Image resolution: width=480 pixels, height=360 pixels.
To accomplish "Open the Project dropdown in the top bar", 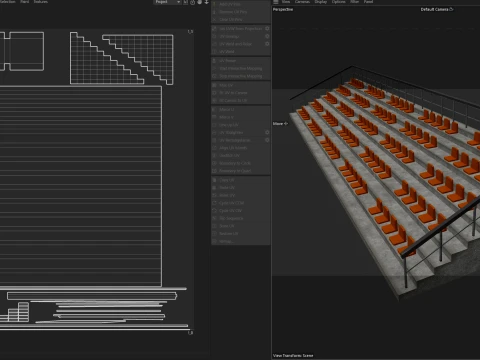I will [167, 2].
